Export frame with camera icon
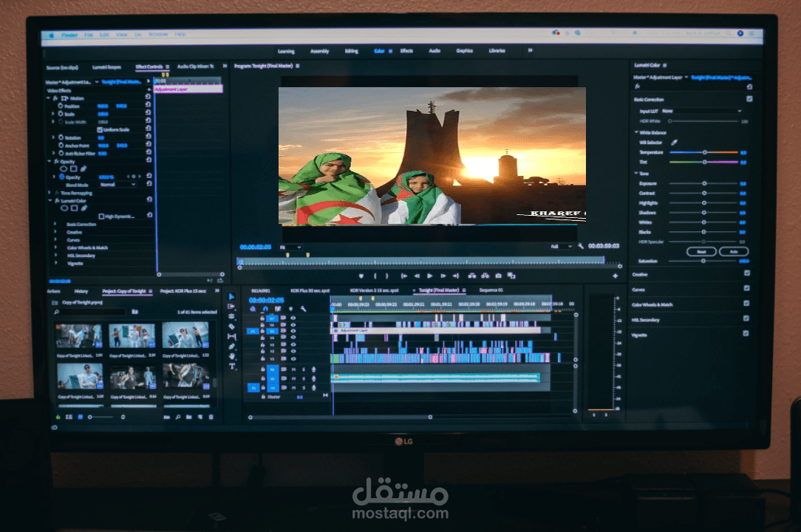Screen dimensions: 801x532 coord(499,276)
